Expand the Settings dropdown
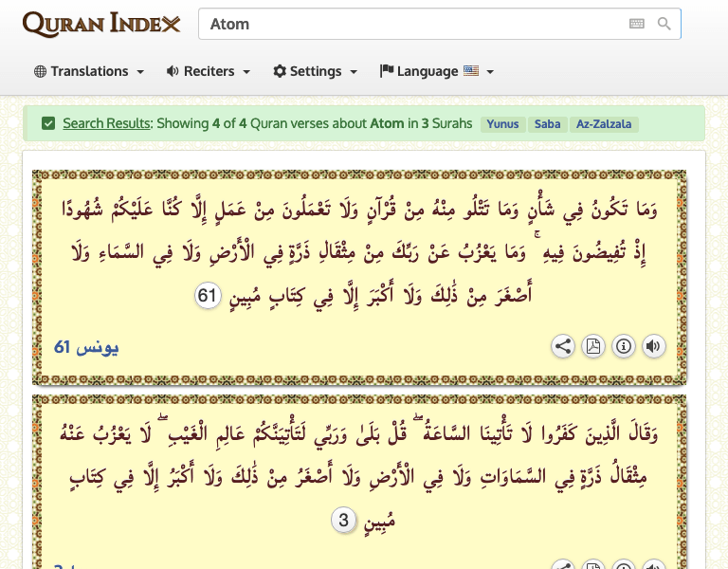Screen dimensions: 728x569 click(x=316, y=71)
